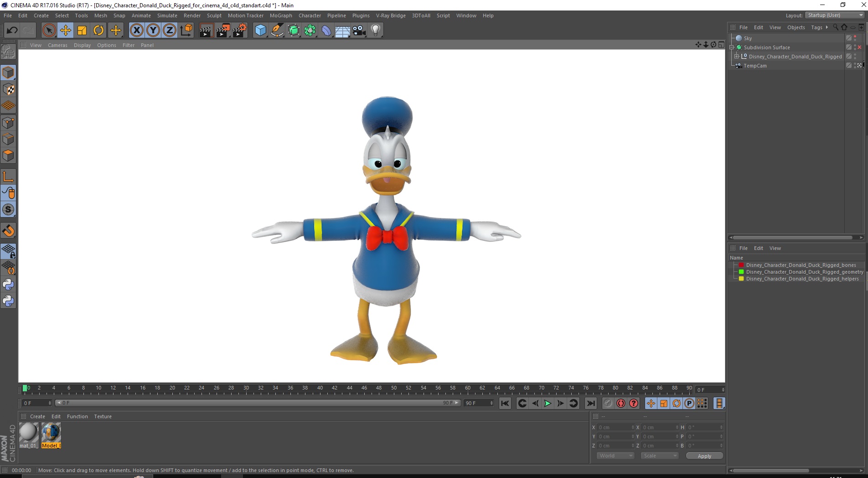This screenshot has width=868, height=478.
Task: Click the green geometry layer color swatch
Action: tap(741, 272)
